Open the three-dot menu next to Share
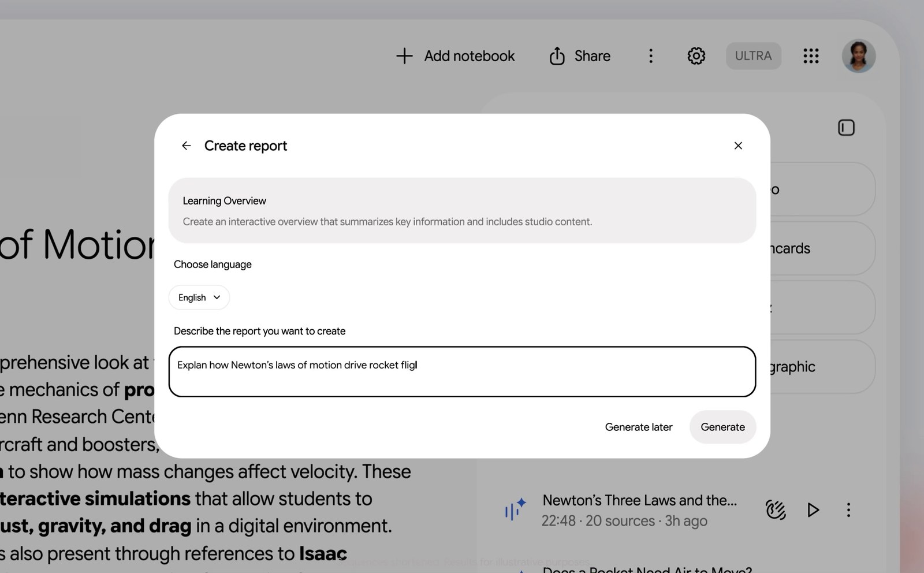The width and height of the screenshot is (924, 573). coord(651,56)
